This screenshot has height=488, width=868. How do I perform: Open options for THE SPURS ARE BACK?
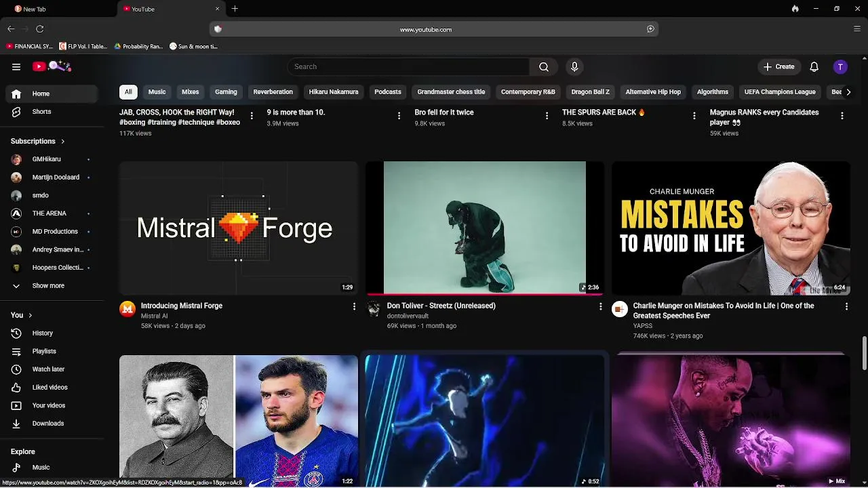tap(694, 116)
